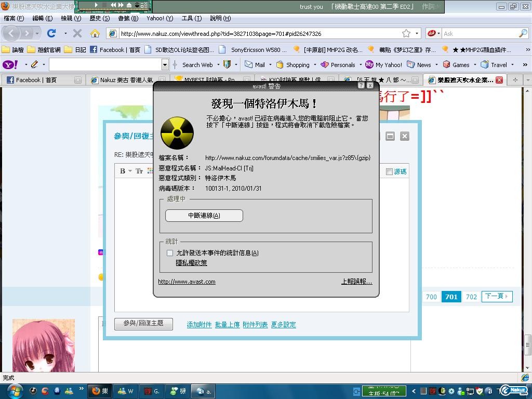Click the stop loading X icon

coord(77,33)
